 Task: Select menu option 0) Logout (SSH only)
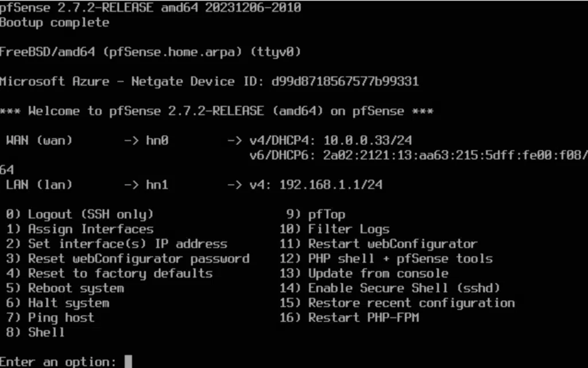[x=80, y=214]
